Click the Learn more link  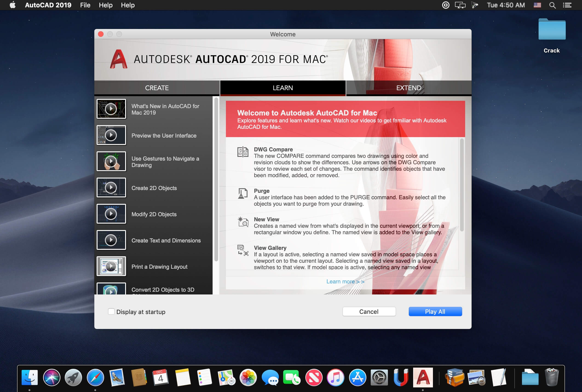345,281
